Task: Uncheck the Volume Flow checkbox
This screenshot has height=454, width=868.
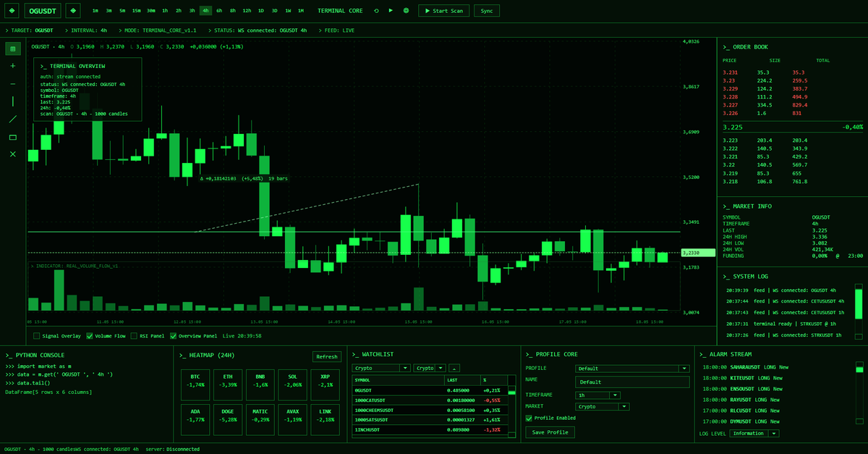Action: pyautogui.click(x=90, y=336)
